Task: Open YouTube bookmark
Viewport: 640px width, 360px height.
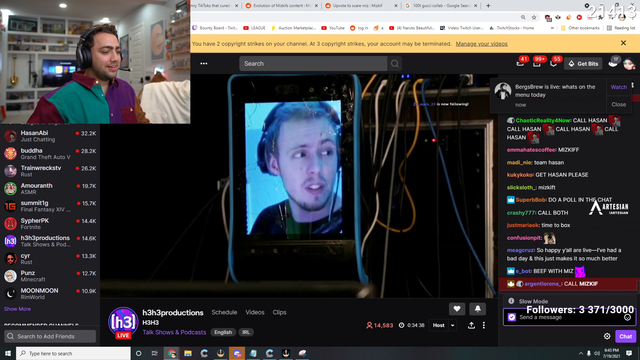Action: coord(333,28)
